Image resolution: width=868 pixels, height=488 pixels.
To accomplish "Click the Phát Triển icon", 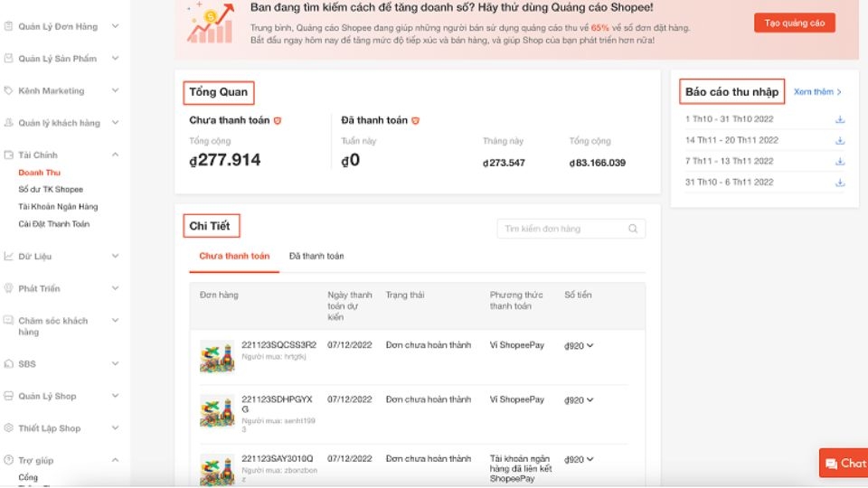I will (x=8, y=288).
